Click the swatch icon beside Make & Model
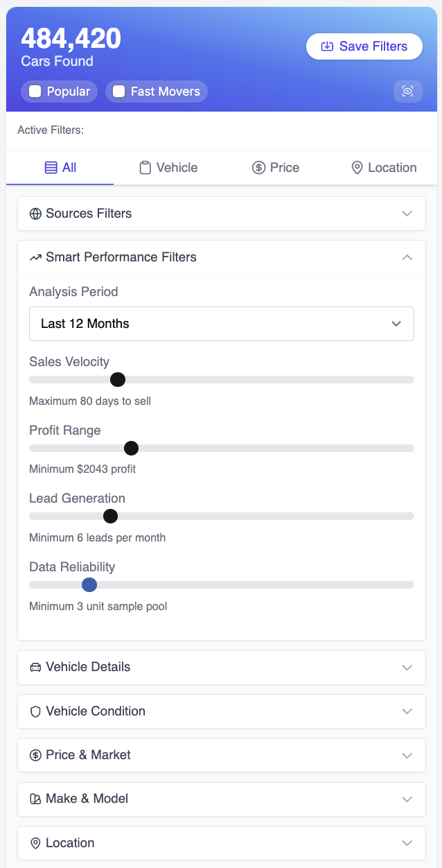The width and height of the screenshot is (442, 868). [35, 799]
